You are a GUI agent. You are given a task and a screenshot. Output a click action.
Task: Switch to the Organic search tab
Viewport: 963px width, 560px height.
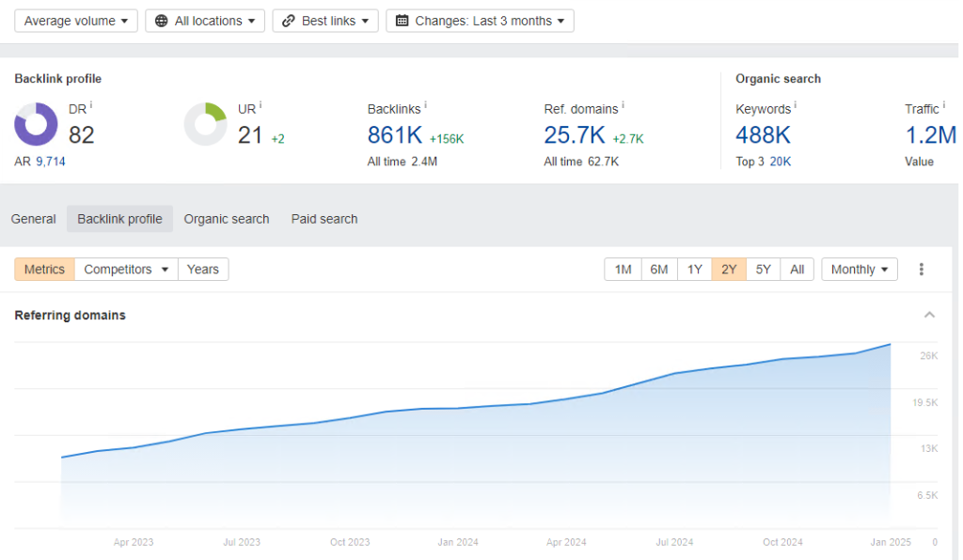[x=227, y=219]
